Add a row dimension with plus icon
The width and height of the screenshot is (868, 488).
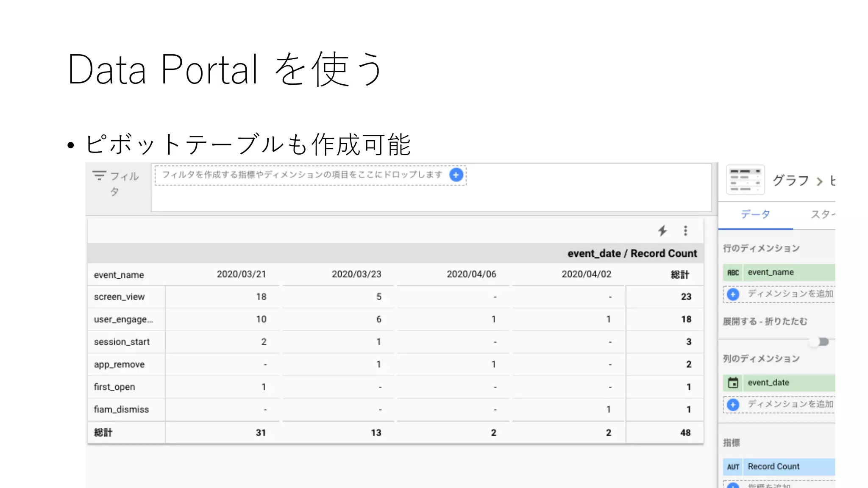733,294
